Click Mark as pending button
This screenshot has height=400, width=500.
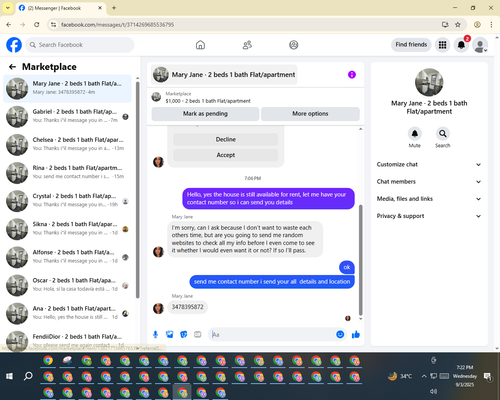205,114
